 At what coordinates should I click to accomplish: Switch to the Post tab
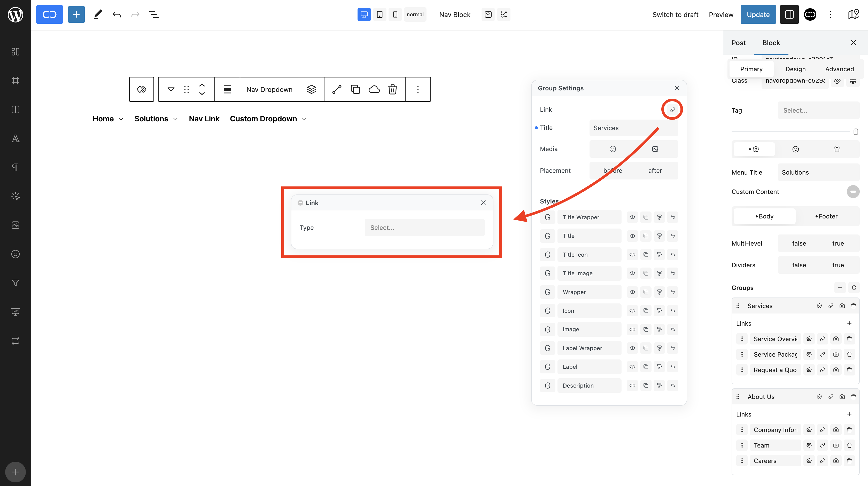coord(738,43)
